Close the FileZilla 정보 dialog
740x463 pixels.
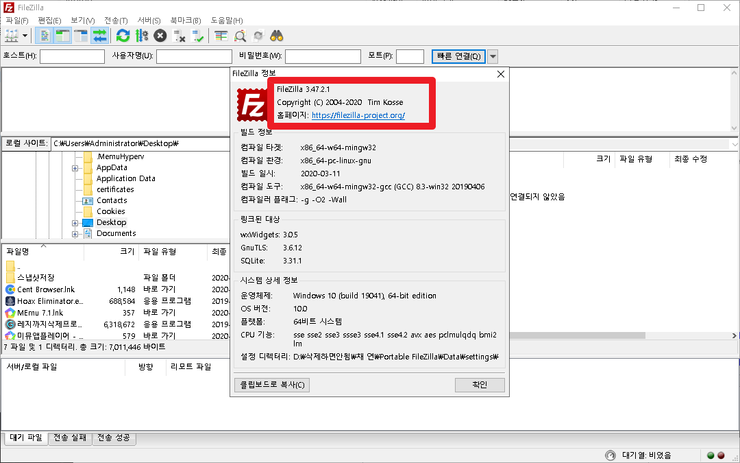pos(501,74)
